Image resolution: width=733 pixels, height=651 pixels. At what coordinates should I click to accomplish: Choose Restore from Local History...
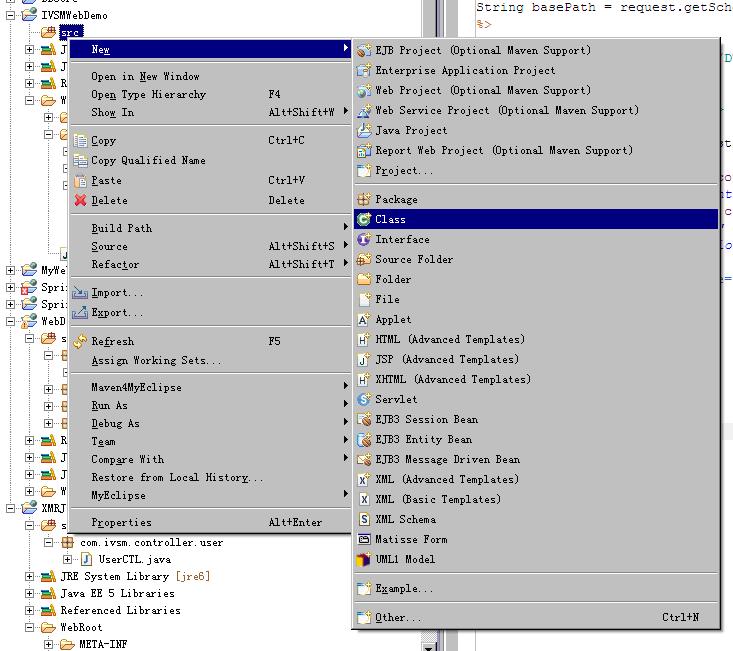[x=211, y=478]
